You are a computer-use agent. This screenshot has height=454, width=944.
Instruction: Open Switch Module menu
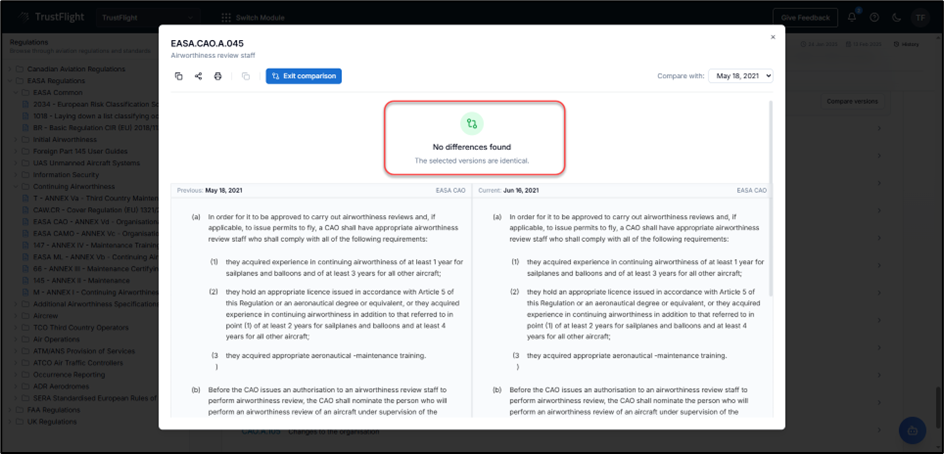tap(254, 17)
